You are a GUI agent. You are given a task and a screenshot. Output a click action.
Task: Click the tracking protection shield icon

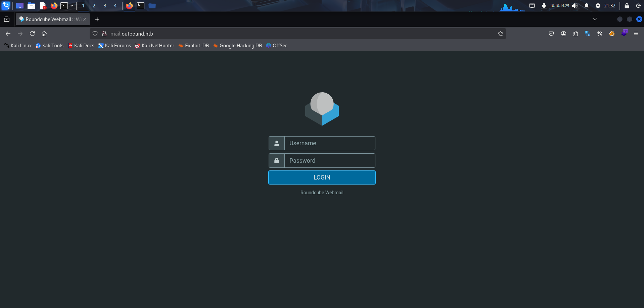click(95, 34)
